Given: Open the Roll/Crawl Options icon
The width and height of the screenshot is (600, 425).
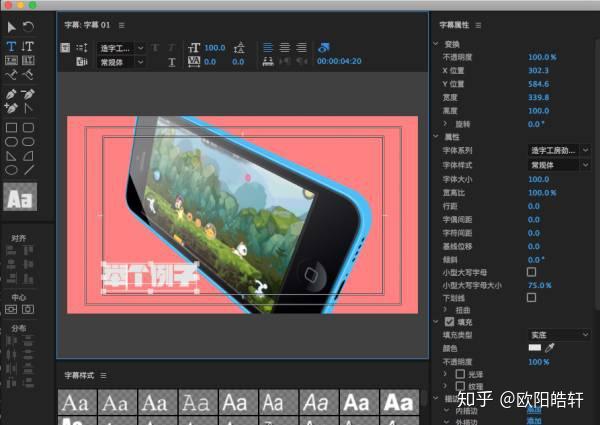Looking at the screenshot, I should click(82, 47).
